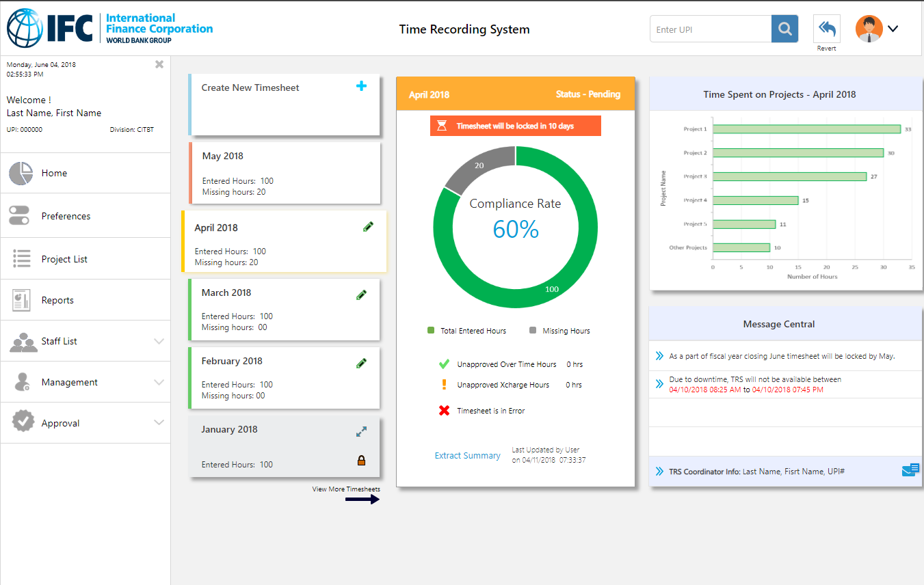Open the Reports sidebar item
Image resolution: width=924 pixels, height=585 pixels.
click(57, 300)
